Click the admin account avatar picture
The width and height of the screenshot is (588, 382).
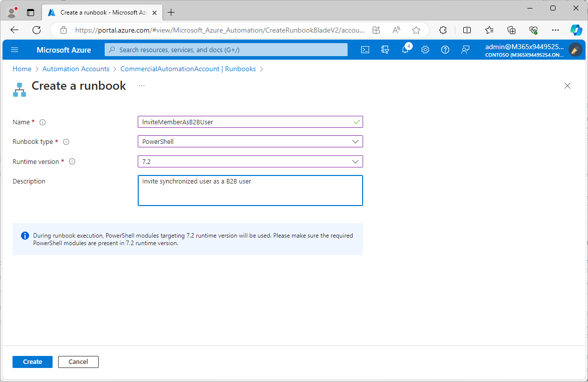pos(575,50)
